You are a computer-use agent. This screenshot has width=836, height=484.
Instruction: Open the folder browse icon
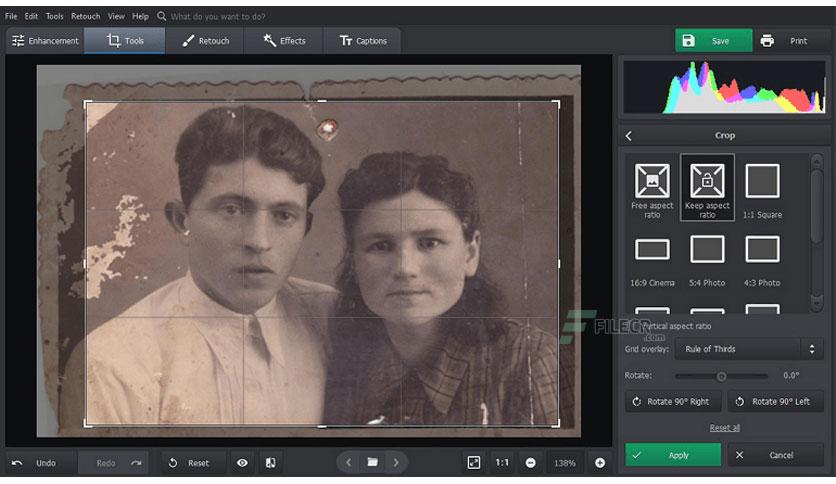tap(373, 462)
